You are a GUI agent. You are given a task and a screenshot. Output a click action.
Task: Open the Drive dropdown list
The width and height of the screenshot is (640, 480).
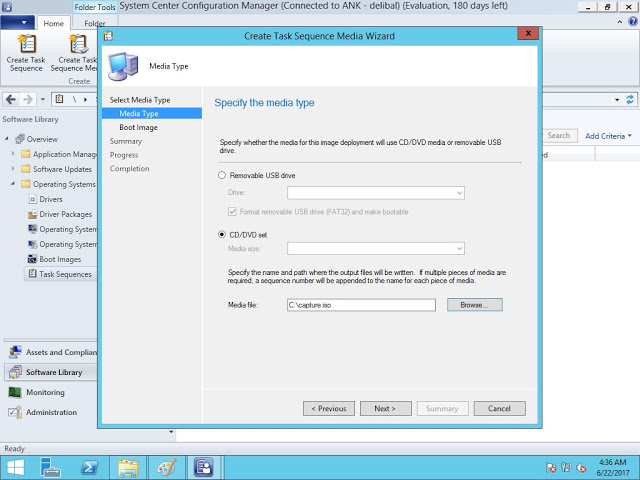coord(376,192)
